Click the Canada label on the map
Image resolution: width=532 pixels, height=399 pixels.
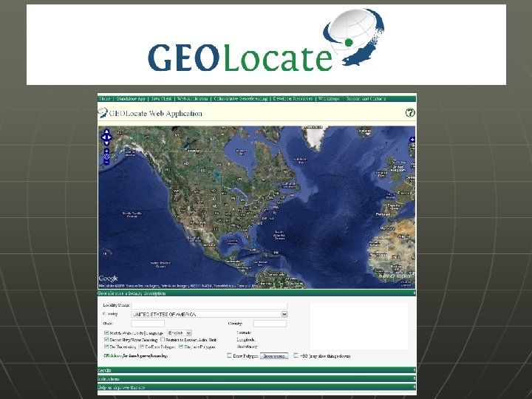(191, 150)
